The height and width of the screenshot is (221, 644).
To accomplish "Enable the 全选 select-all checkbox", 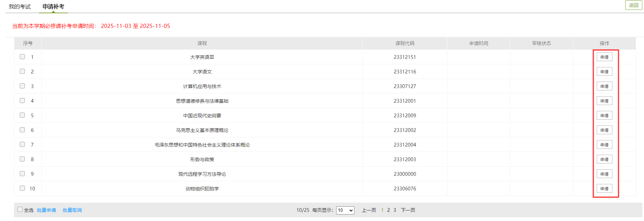I will coord(20,209).
